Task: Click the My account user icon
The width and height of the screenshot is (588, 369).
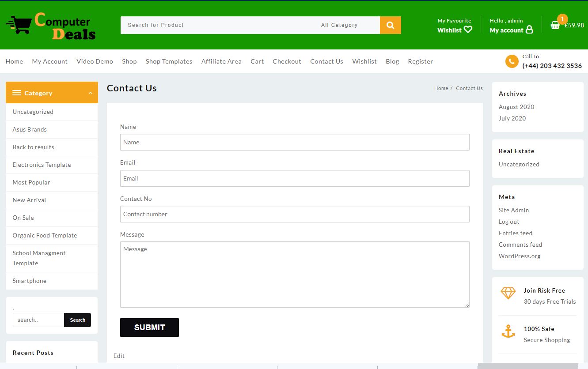Action: pos(529,30)
